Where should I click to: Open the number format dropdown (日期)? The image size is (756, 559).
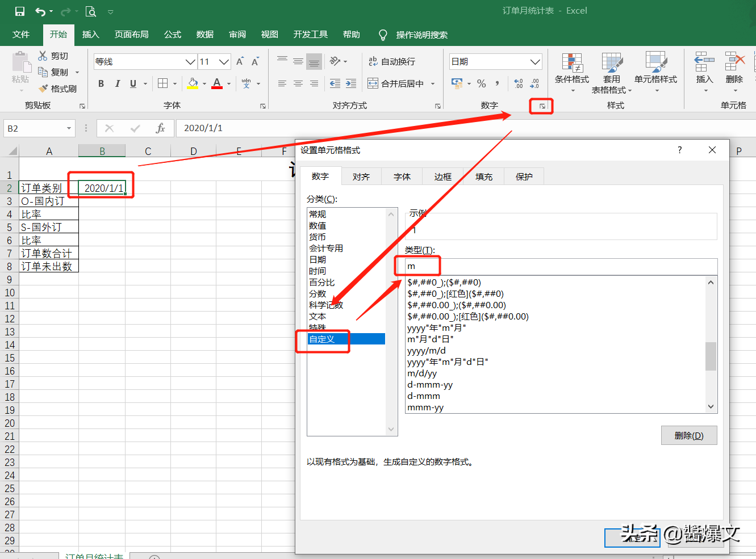(x=535, y=61)
